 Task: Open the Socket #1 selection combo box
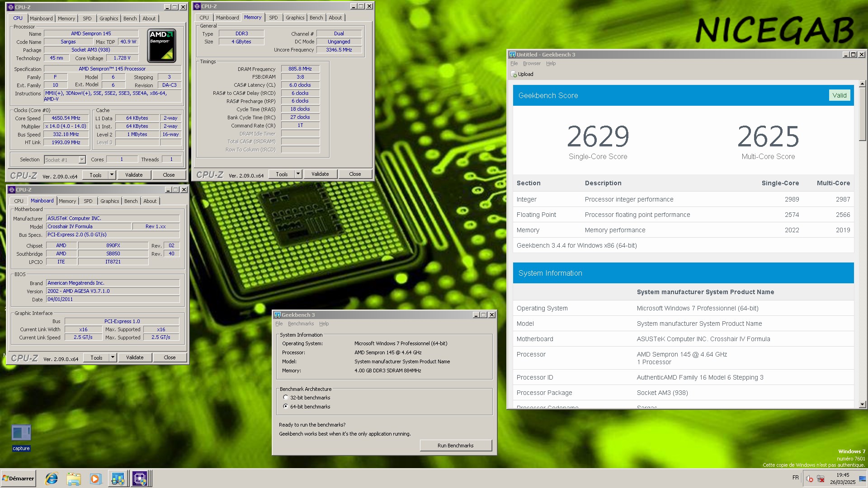pos(65,160)
